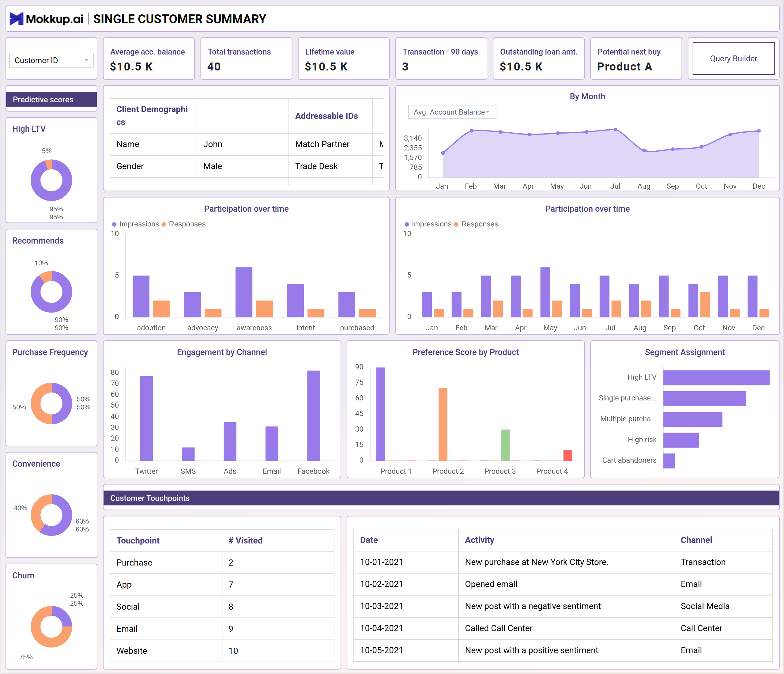Image resolution: width=784 pixels, height=674 pixels.
Task: Select the Customer Touchpoints header bar
Action: click(x=441, y=498)
